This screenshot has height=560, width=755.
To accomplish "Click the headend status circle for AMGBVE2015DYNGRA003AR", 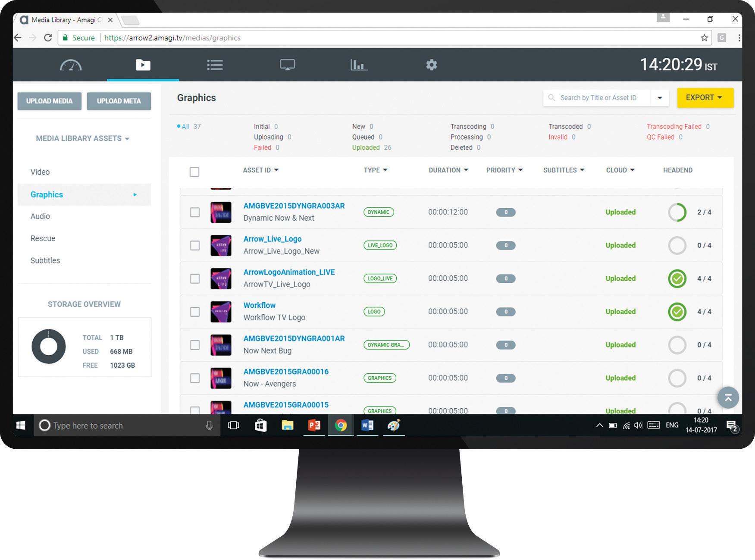I will click(677, 212).
